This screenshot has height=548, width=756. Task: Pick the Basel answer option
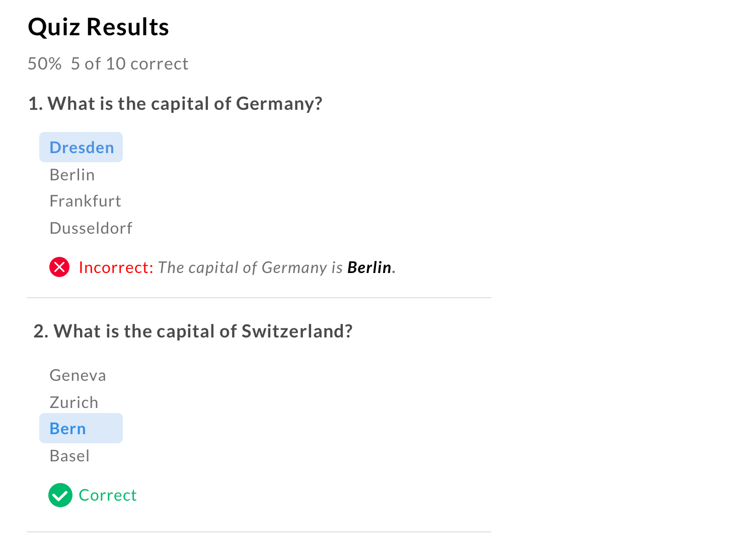click(69, 456)
